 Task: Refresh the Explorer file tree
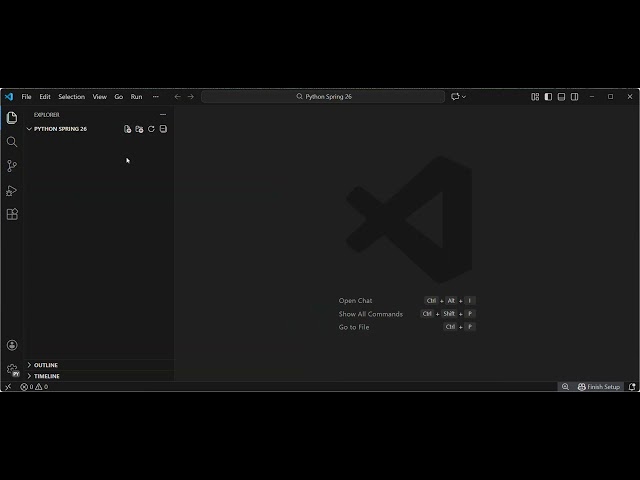tap(151, 129)
